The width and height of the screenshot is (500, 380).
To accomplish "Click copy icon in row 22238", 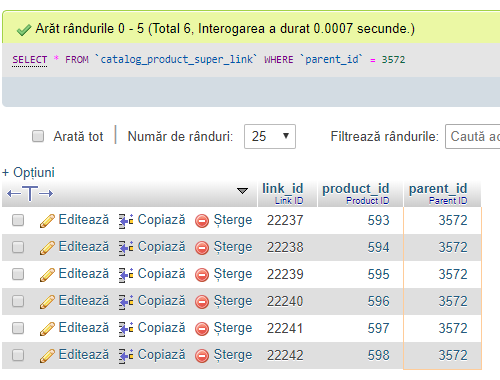I will [x=126, y=248].
